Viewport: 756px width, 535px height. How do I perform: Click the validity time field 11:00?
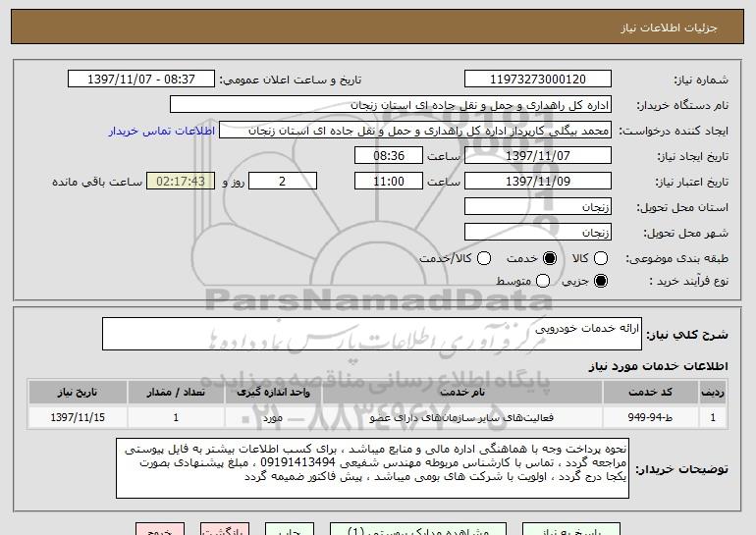(389, 182)
